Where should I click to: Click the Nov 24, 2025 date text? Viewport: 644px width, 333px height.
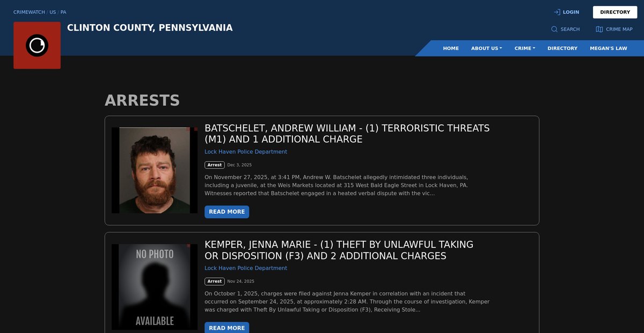click(x=240, y=281)
